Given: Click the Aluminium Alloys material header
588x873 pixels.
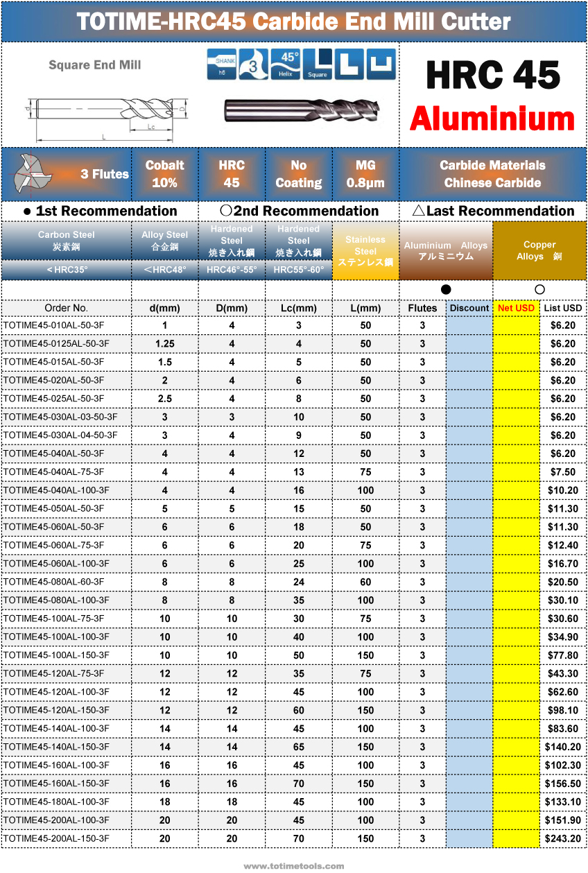Looking at the screenshot, I should click(446, 250).
